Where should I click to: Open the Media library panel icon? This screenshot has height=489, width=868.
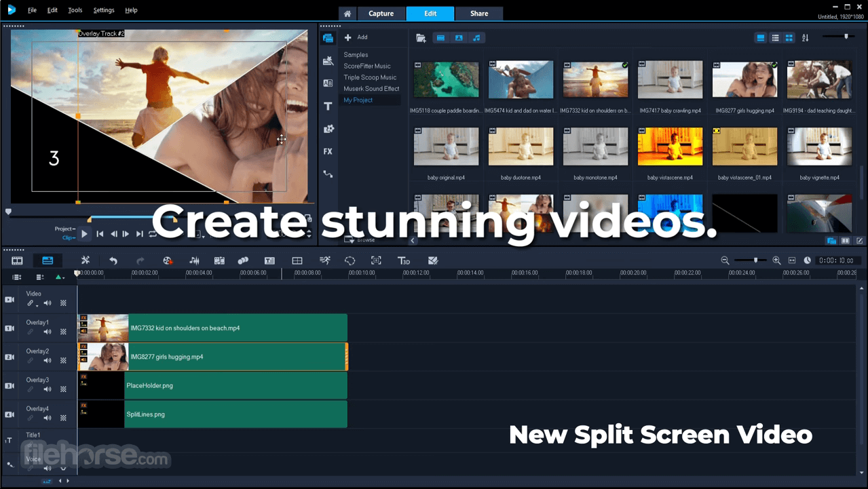328,38
